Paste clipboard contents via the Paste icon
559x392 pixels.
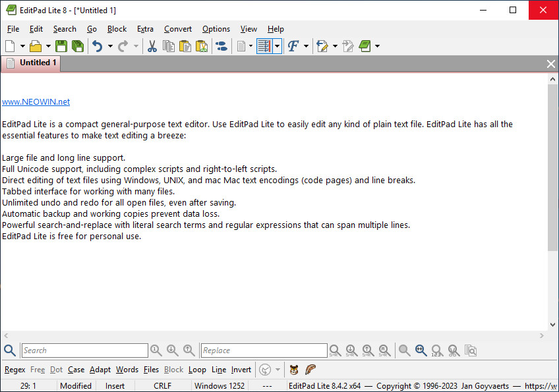point(185,46)
